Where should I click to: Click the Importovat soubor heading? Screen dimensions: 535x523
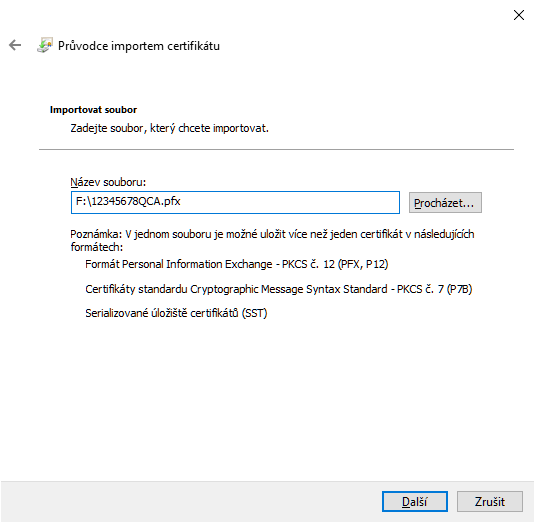(93, 110)
